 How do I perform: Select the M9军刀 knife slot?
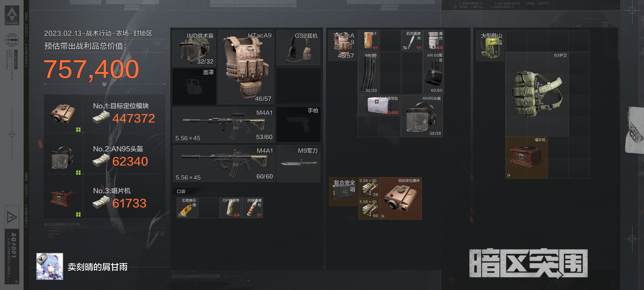(x=298, y=163)
